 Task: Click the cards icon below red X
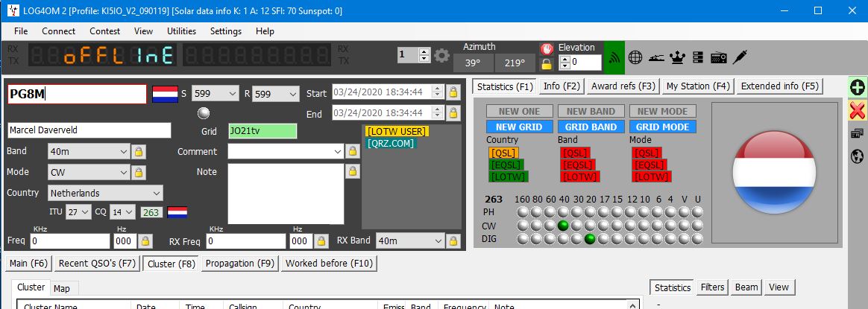(857, 133)
